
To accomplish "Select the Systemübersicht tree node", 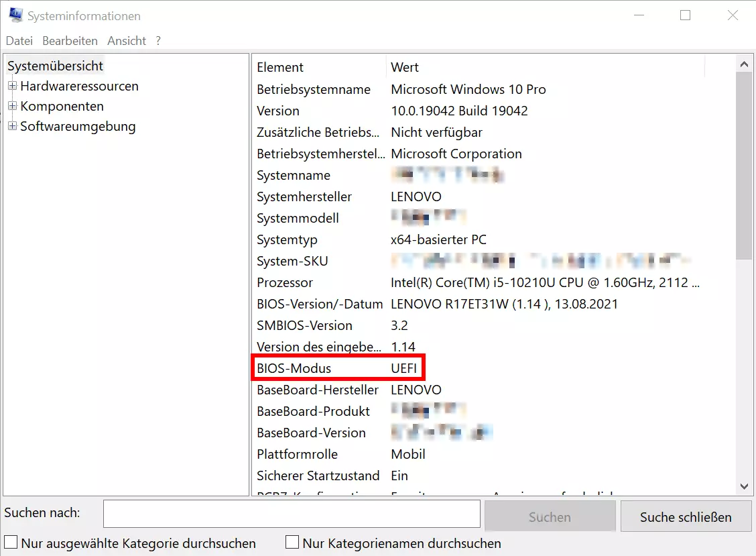I will [55, 66].
